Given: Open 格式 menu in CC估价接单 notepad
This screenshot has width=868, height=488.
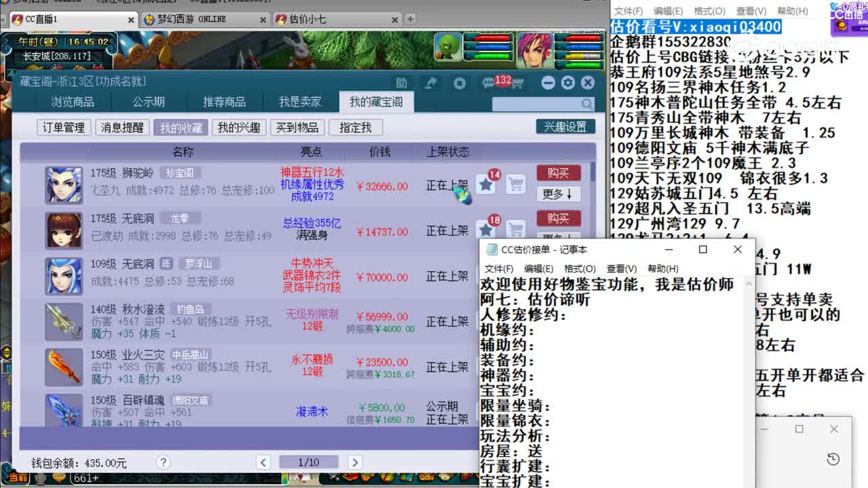Looking at the screenshot, I should pos(579,269).
